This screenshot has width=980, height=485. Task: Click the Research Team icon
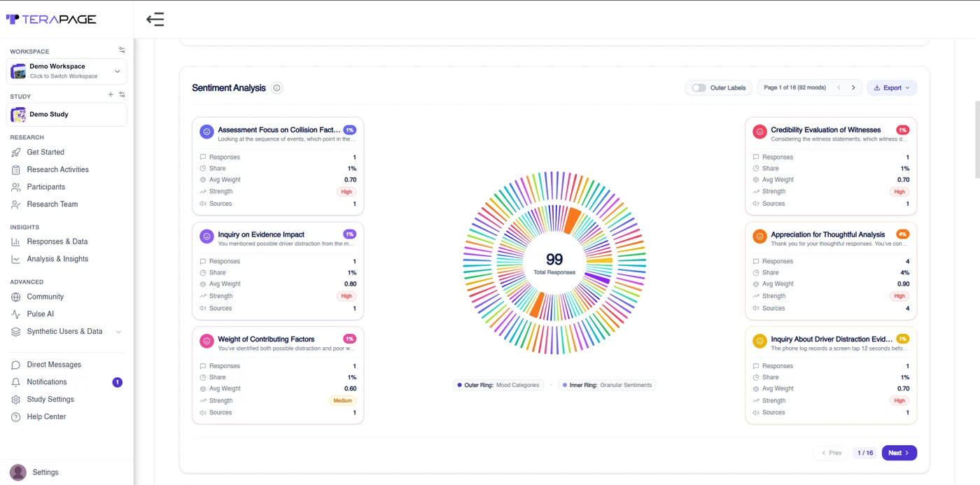(15, 204)
